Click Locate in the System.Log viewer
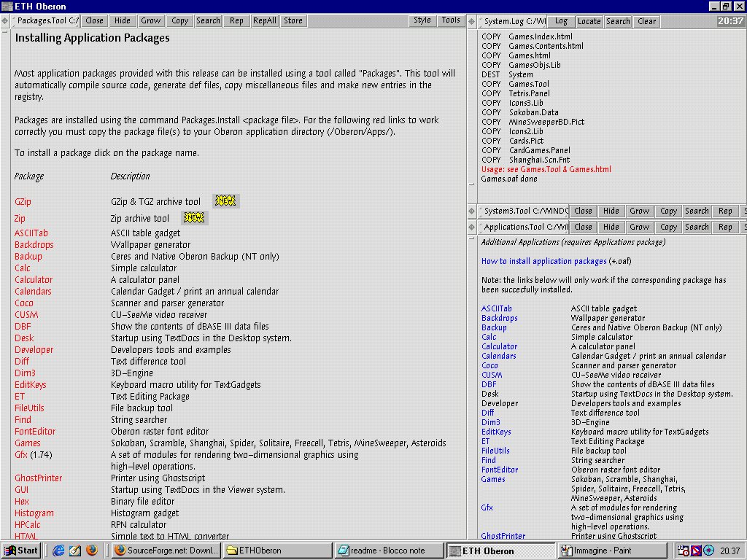Image resolution: width=747 pixels, height=560 pixels. pos(589,21)
